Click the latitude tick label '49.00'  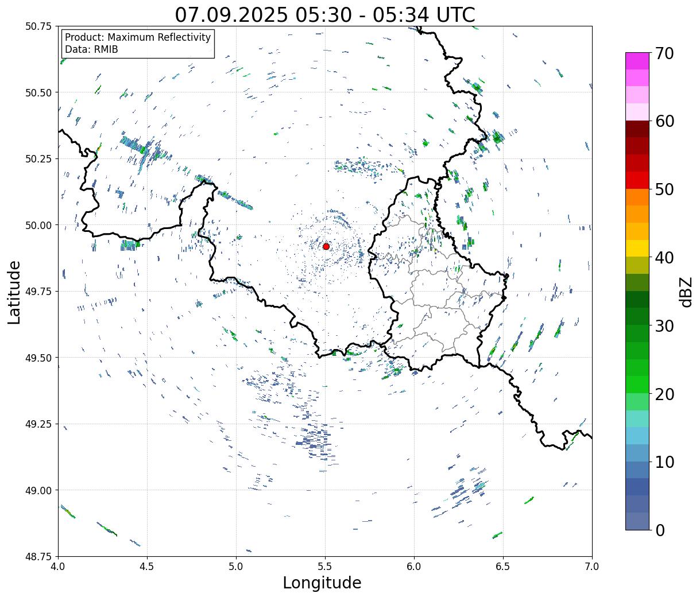(x=38, y=490)
